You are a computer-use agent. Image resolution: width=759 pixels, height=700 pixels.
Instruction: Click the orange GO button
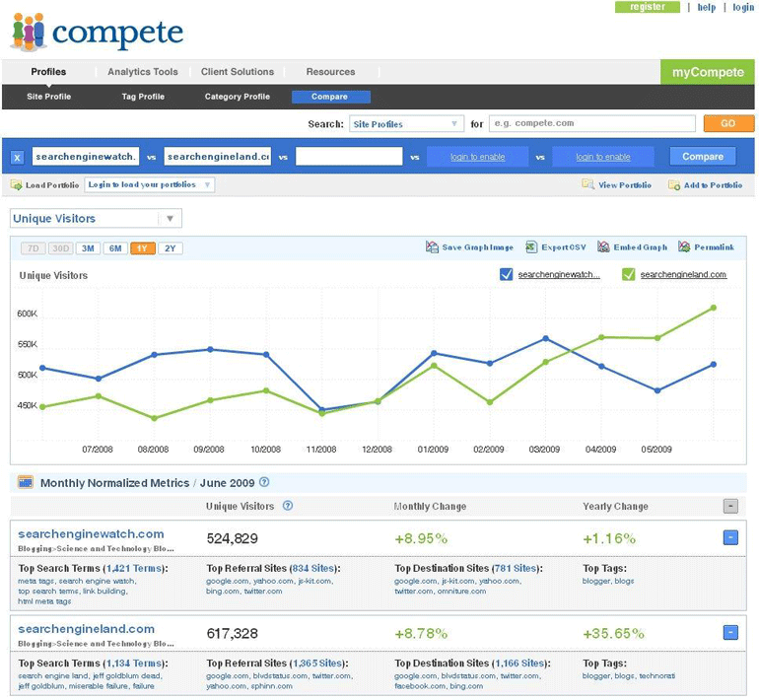728,123
